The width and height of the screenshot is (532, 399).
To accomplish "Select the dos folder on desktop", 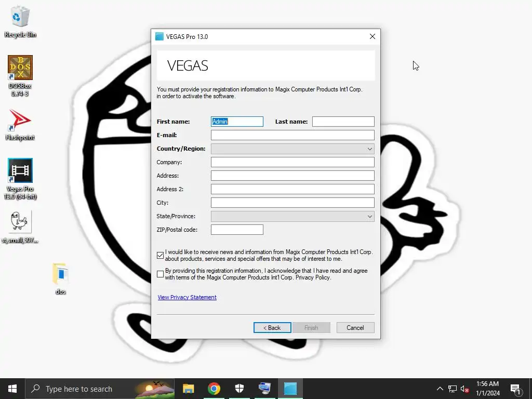I will coord(60,278).
